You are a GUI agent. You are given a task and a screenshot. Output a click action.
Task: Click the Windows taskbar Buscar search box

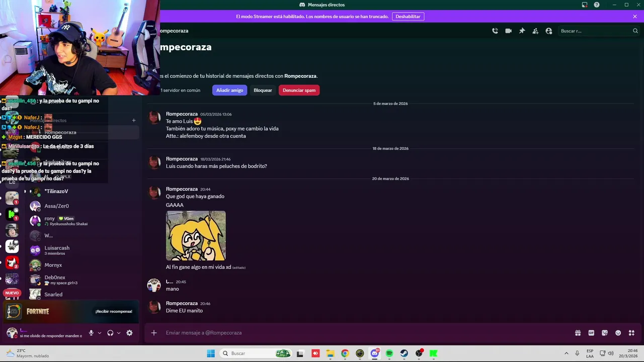point(257,353)
